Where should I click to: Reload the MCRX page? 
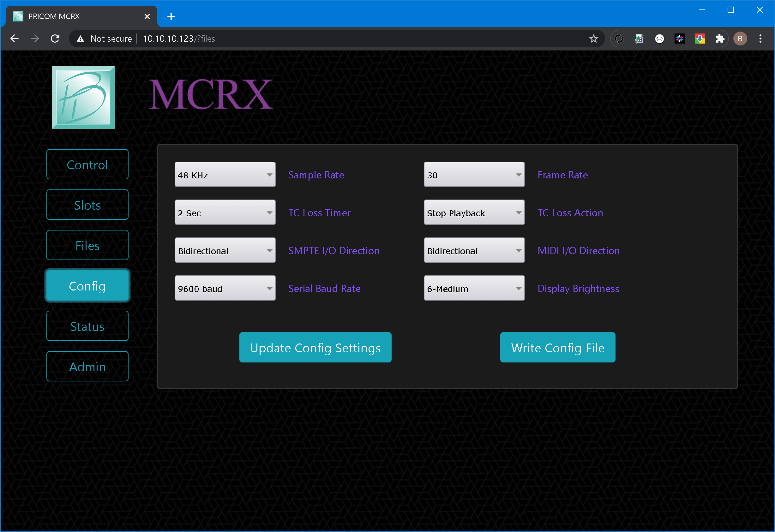pos(55,39)
